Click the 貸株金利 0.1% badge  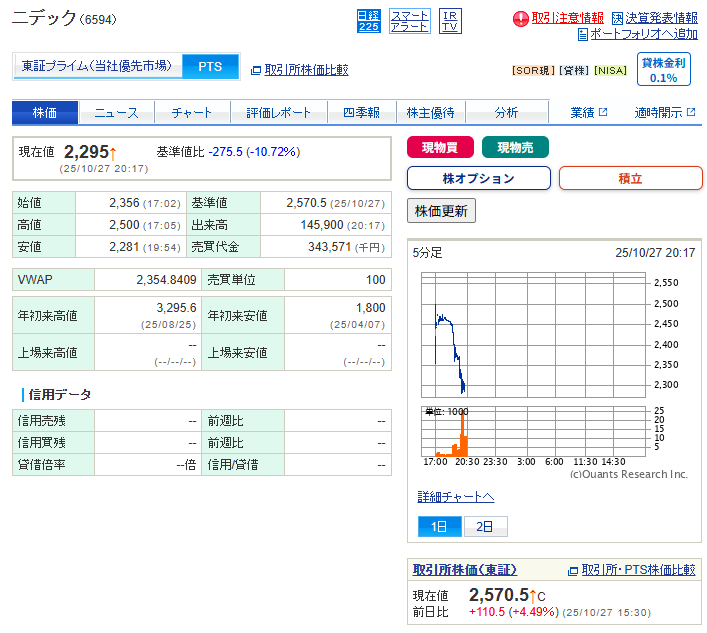pos(663,69)
